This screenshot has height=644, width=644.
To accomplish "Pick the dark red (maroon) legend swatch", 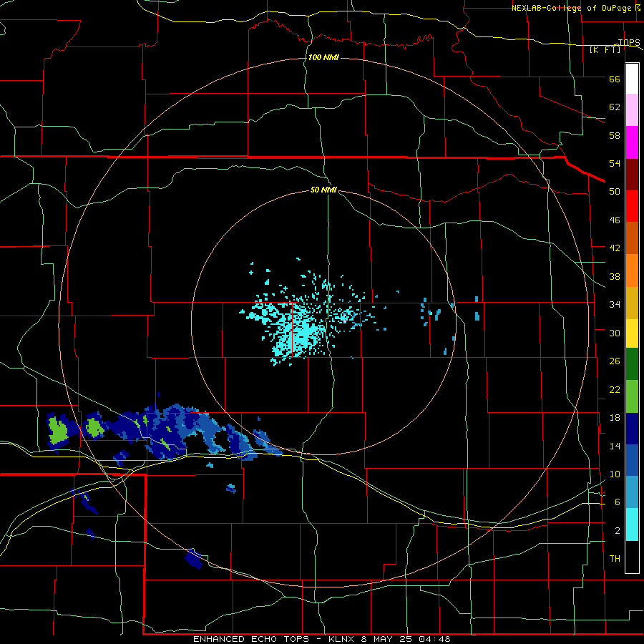I will 632,174.
